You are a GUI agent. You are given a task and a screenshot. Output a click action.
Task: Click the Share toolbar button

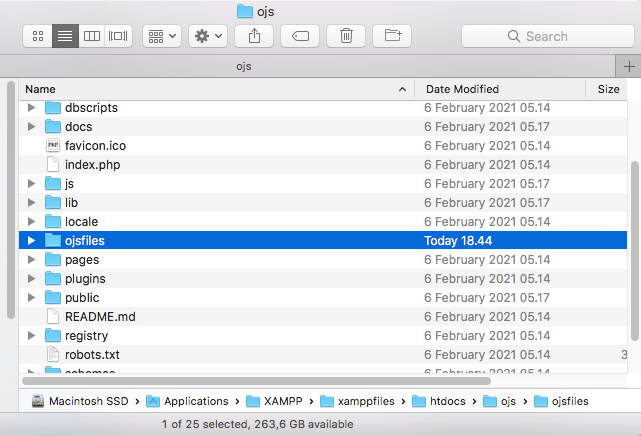(254, 36)
